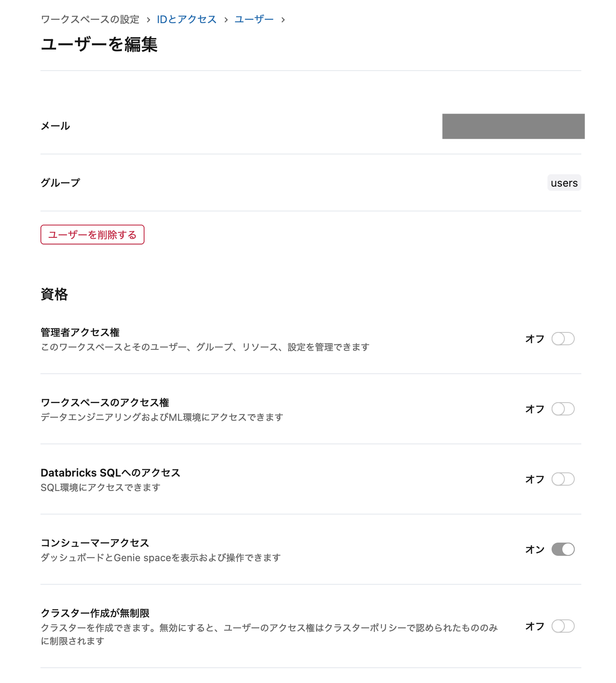Click オフ label beside Databricks SQLへのアクセス
This screenshot has width=616, height=683.
tap(534, 479)
